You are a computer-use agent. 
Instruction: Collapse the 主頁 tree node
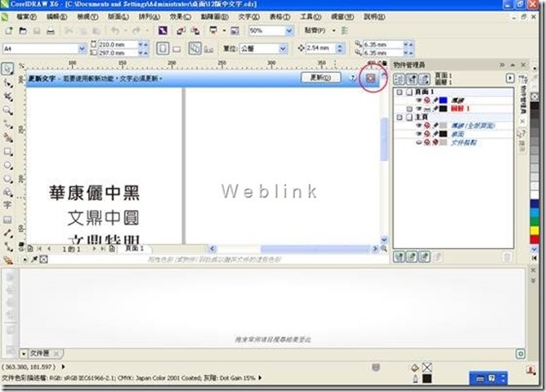click(x=400, y=118)
